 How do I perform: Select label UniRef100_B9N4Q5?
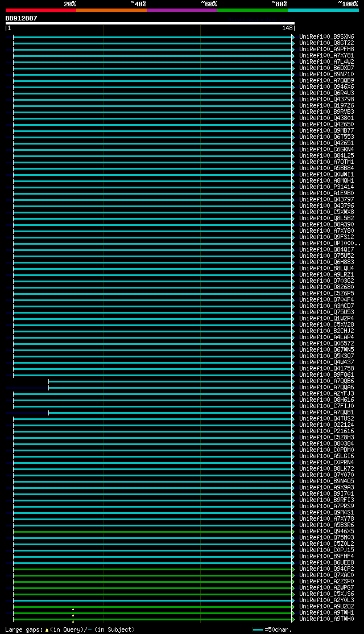coord(326,481)
